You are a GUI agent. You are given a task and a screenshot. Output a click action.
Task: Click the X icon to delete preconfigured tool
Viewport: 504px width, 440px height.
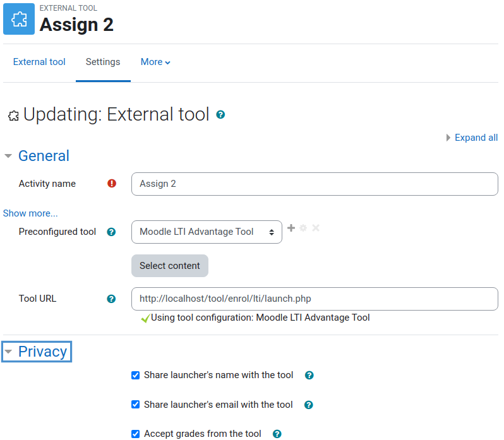[316, 228]
